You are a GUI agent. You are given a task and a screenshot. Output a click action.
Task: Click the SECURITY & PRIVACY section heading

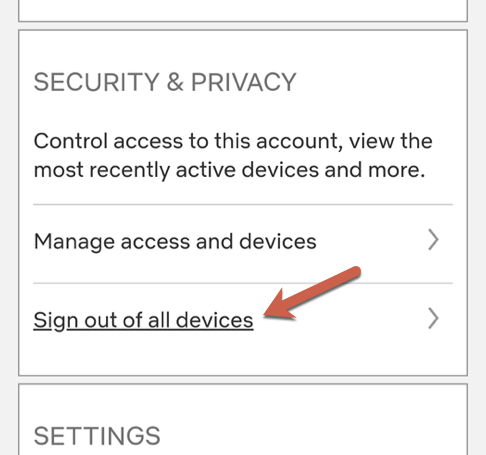165,82
